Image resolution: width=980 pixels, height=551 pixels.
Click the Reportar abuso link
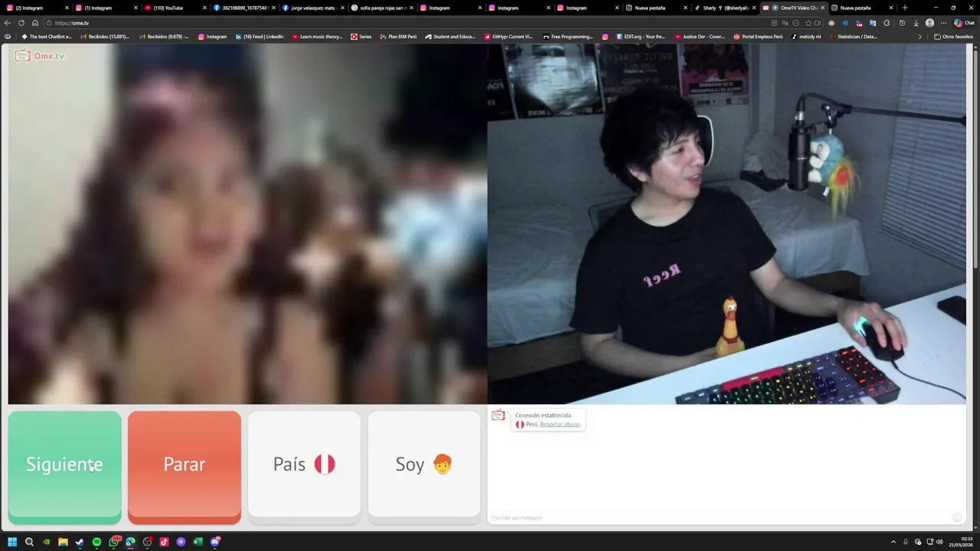pyautogui.click(x=560, y=424)
